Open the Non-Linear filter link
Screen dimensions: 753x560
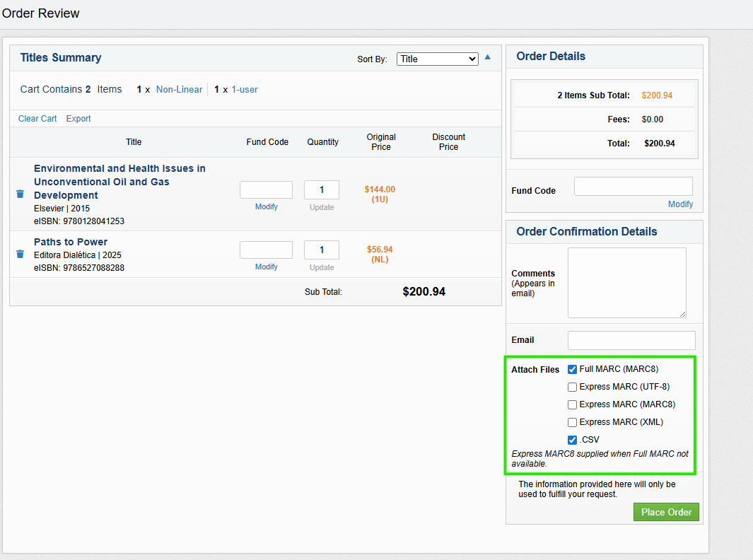coord(179,89)
